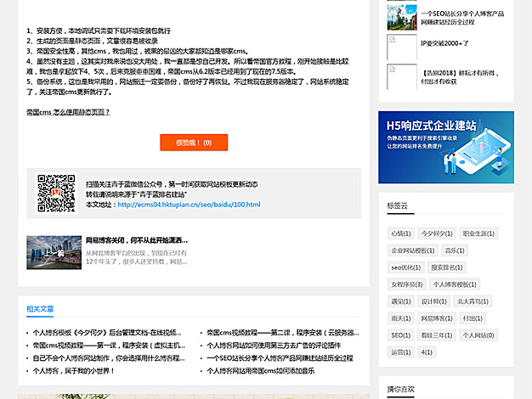
Task: Select the 相关文章 tab heading
Action: [x=40, y=309]
